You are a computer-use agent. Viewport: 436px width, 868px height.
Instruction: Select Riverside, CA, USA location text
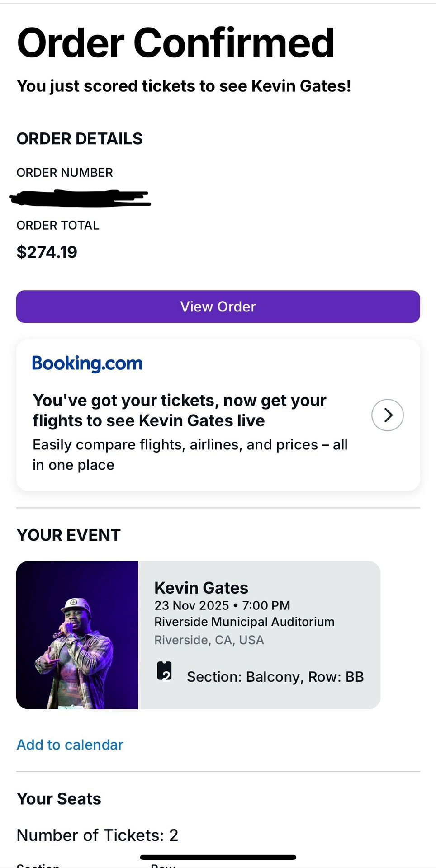tap(209, 639)
